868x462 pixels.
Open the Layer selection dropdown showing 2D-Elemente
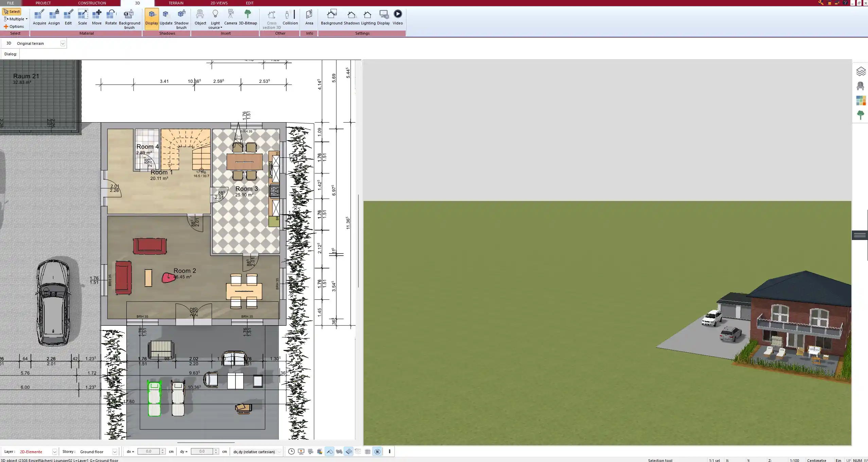[54, 451]
